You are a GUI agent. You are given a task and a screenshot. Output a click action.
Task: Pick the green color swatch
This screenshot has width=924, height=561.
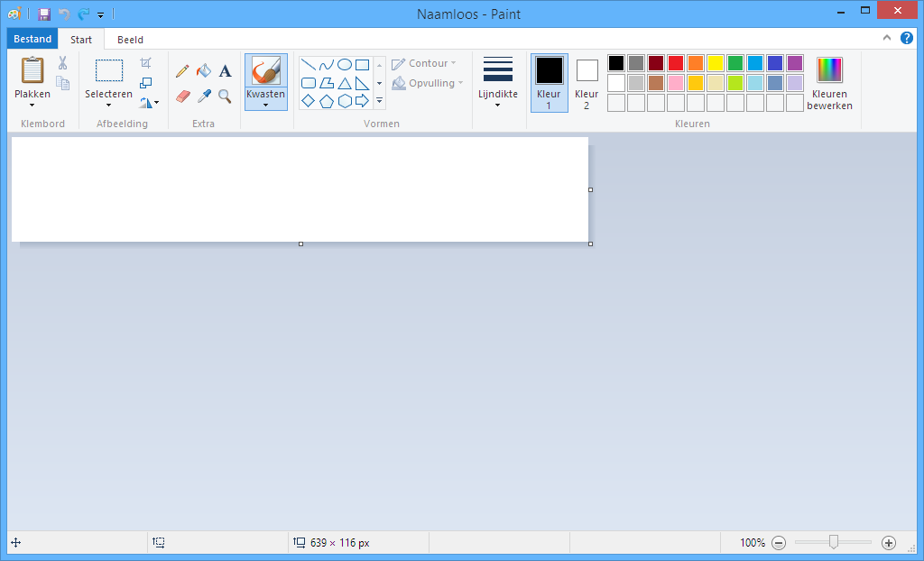[735, 63]
